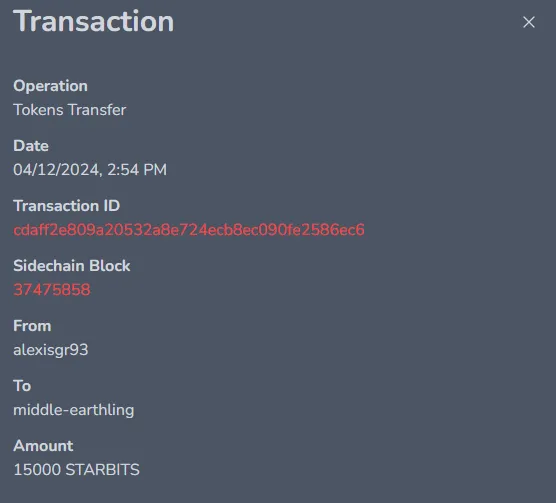
Task: Click the From label
Action: (x=32, y=326)
